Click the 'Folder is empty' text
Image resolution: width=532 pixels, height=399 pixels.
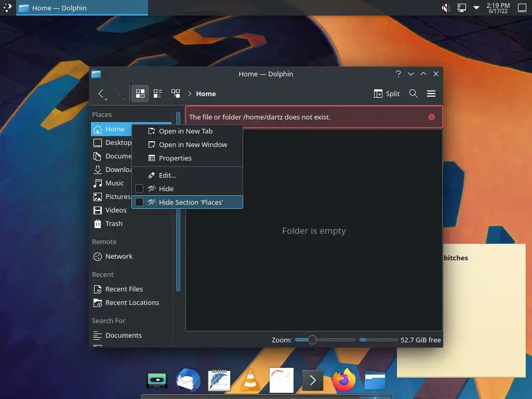[314, 231]
